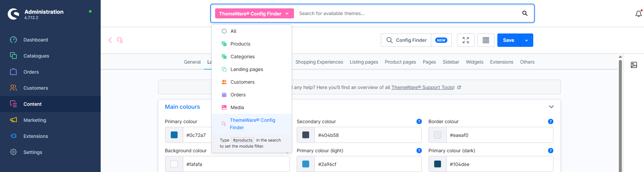Open Primary colour (light) swatch
The image size is (644, 172).
coord(306,164)
